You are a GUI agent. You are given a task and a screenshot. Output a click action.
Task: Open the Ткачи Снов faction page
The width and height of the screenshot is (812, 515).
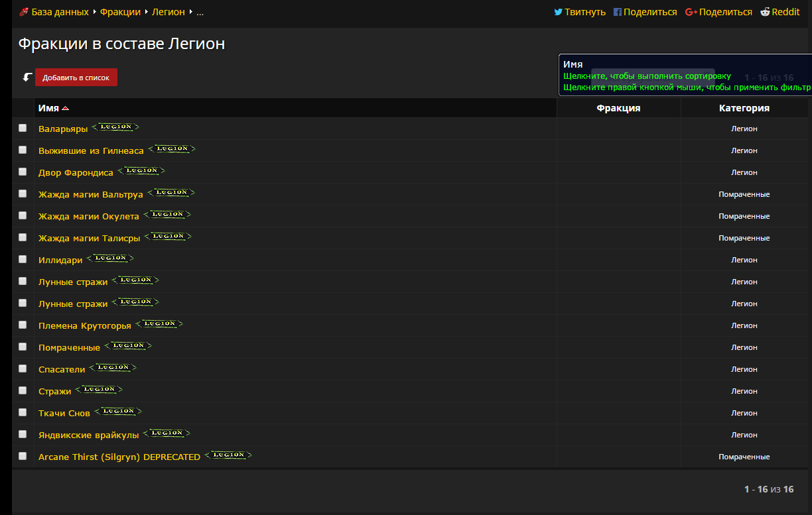coord(64,413)
